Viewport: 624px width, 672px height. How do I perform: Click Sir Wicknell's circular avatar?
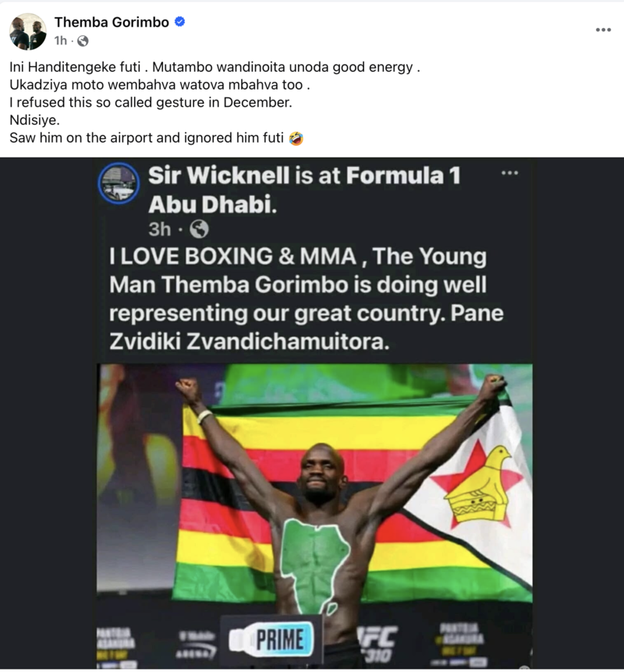(119, 183)
